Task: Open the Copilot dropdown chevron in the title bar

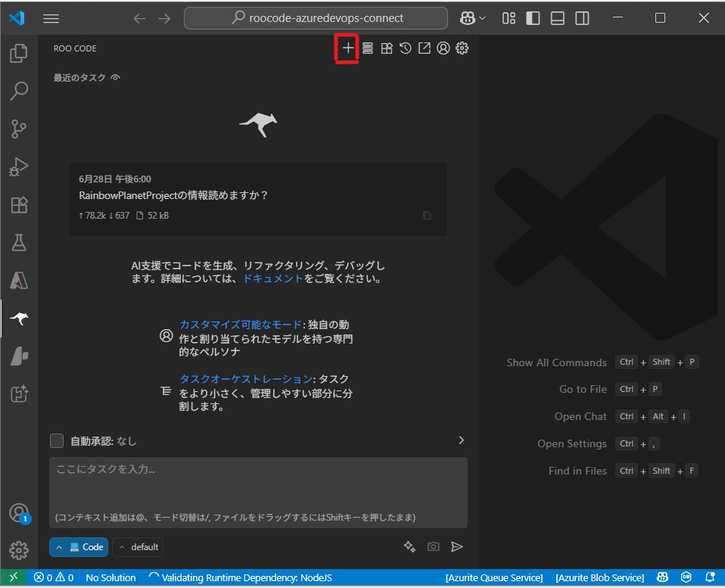Action: [482, 18]
